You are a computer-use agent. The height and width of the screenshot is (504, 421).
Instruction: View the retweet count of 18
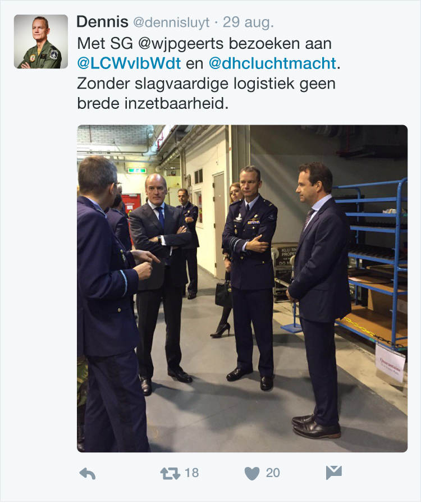192,473
